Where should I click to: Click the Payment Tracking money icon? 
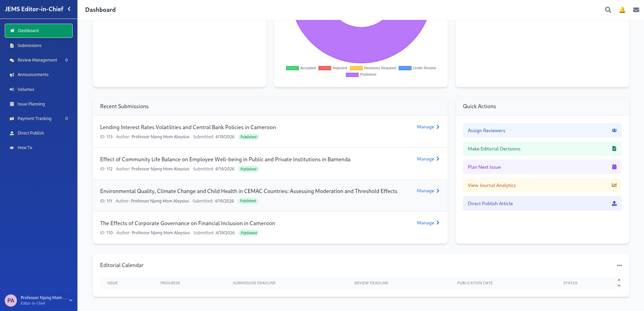pos(12,119)
